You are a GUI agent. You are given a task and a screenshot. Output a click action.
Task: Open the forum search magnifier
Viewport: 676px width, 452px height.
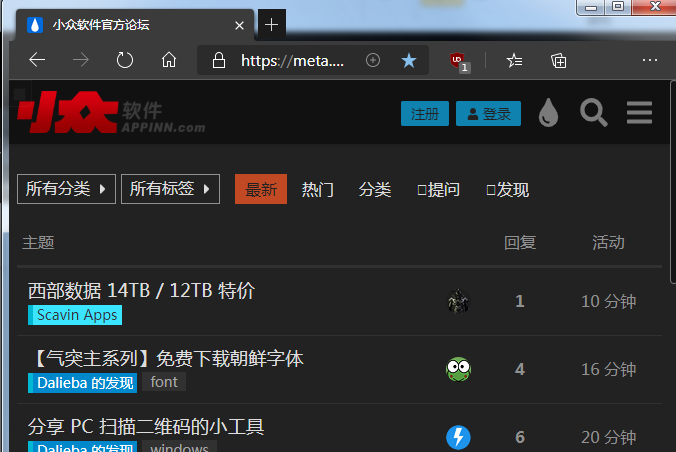click(594, 113)
